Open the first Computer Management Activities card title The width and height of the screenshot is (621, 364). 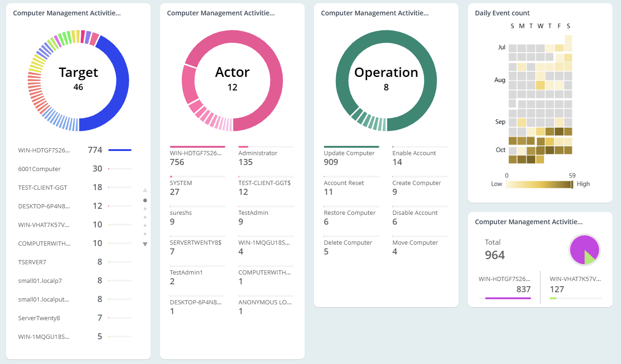pyautogui.click(x=66, y=13)
